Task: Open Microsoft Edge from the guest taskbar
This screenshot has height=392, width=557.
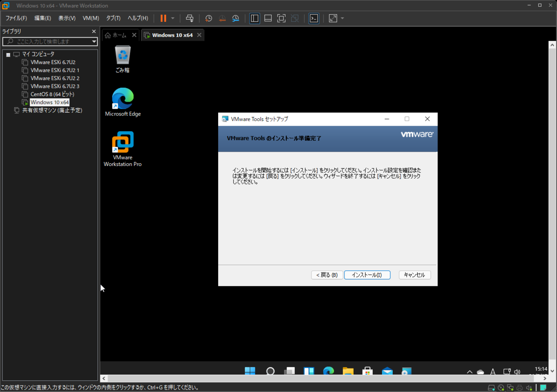Action: pos(329,371)
